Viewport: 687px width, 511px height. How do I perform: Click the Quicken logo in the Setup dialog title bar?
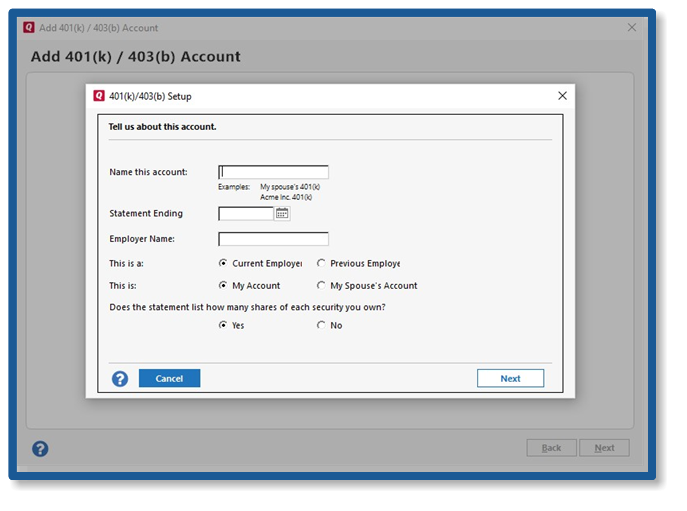click(99, 96)
